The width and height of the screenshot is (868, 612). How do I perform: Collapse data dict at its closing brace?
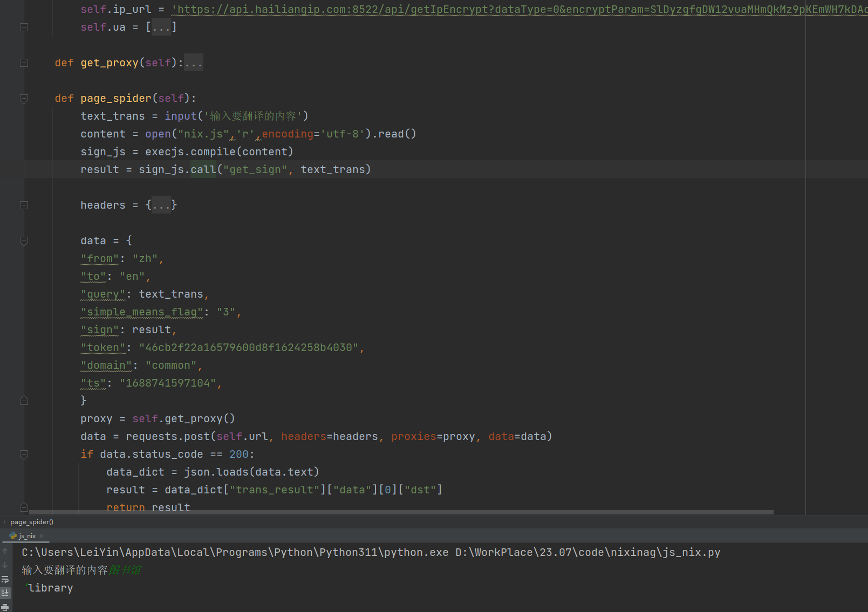pos(24,401)
